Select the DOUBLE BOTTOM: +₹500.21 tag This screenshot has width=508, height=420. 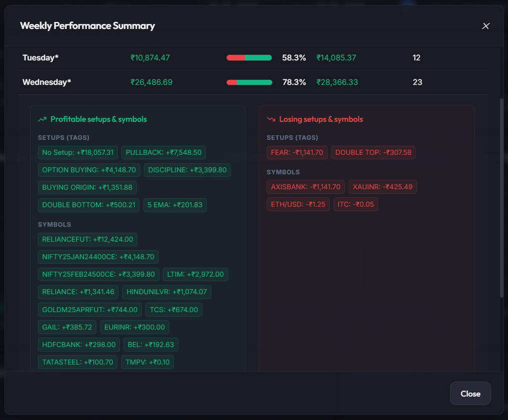coord(88,205)
